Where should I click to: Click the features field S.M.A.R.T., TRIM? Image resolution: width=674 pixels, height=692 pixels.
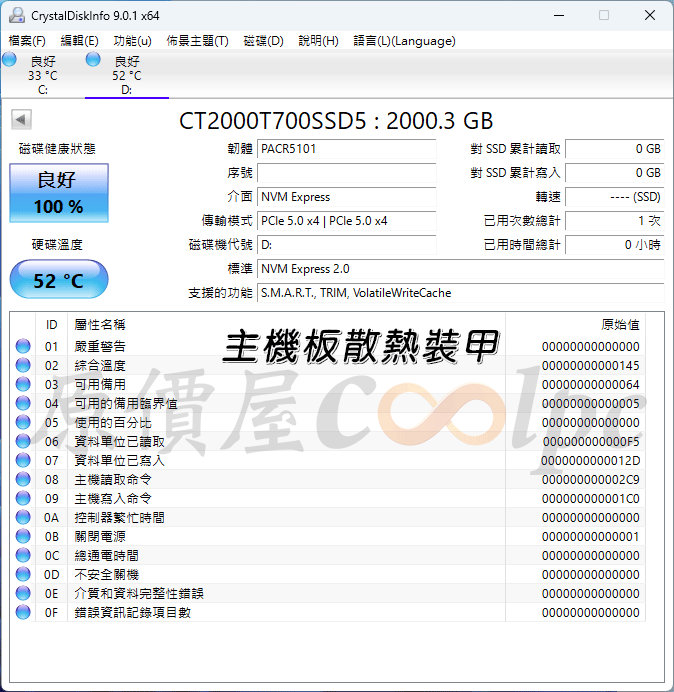(460, 293)
